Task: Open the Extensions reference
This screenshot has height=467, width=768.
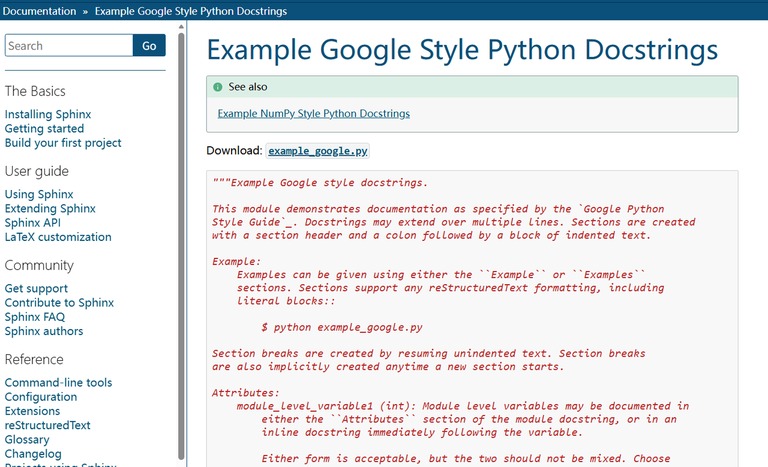Action: pyautogui.click(x=32, y=411)
